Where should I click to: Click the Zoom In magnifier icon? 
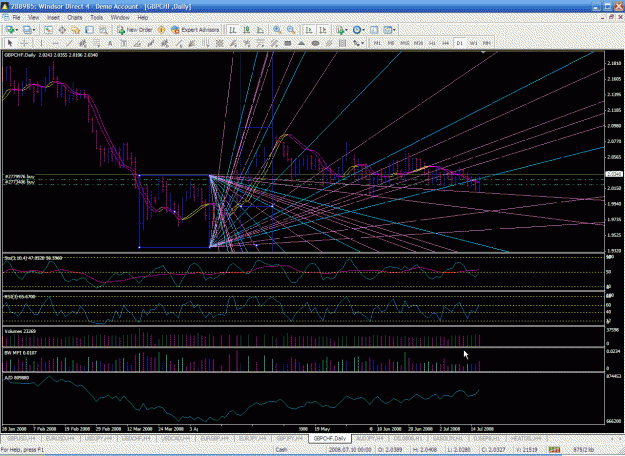tap(277, 30)
